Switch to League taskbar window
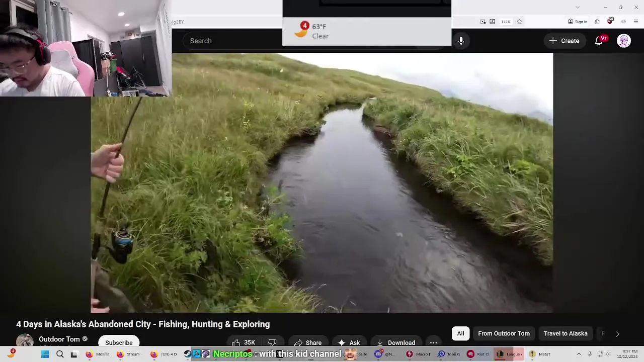The width and height of the screenshot is (644, 362). 509,354
